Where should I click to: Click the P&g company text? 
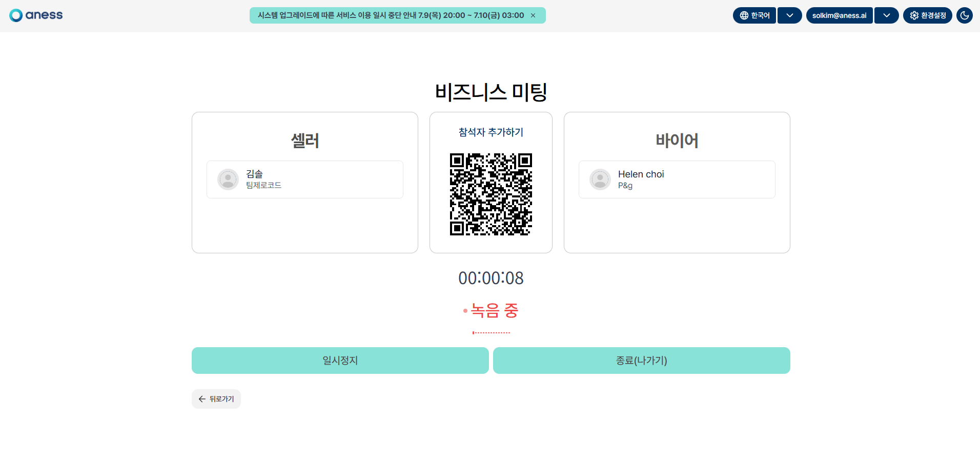coord(625,186)
